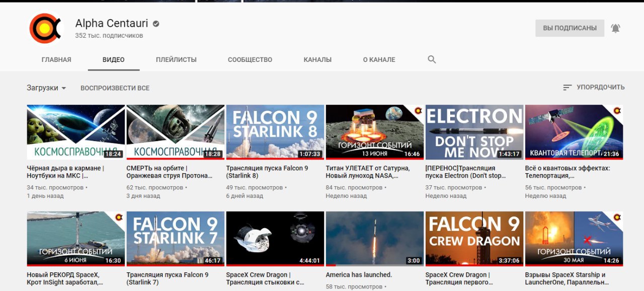This screenshot has width=644, height=291.
Task: Open video title Новый РЕКОРД SpaceX
Action: [x=65, y=279]
